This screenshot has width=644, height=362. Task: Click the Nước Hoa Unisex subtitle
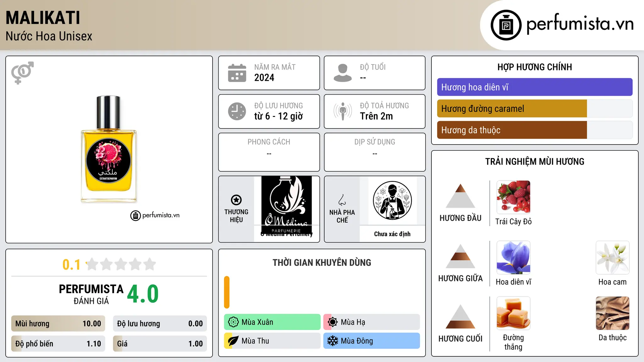tap(49, 36)
